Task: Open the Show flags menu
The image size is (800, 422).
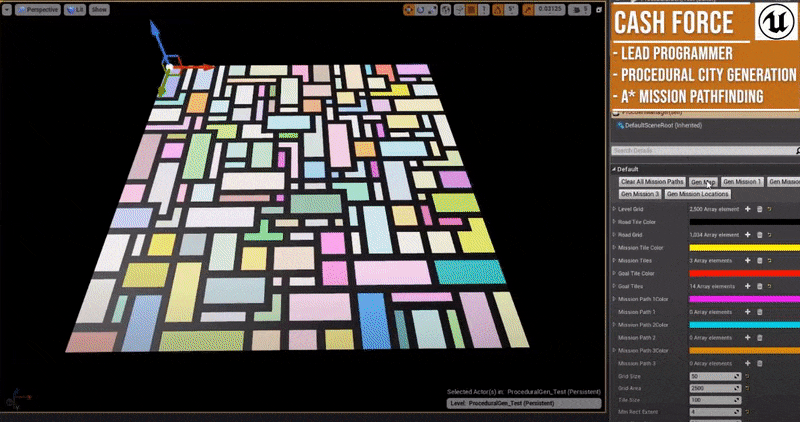Action: pyautogui.click(x=99, y=10)
